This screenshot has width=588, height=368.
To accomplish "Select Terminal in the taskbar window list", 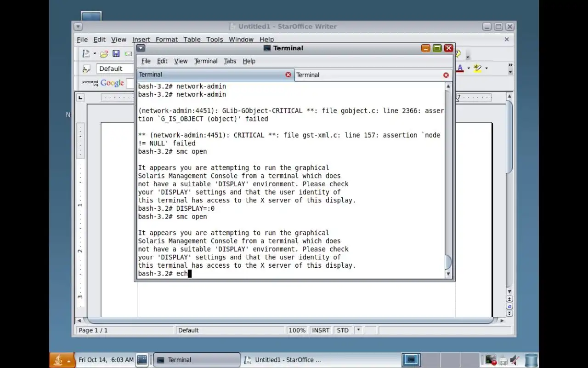I will (x=197, y=360).
